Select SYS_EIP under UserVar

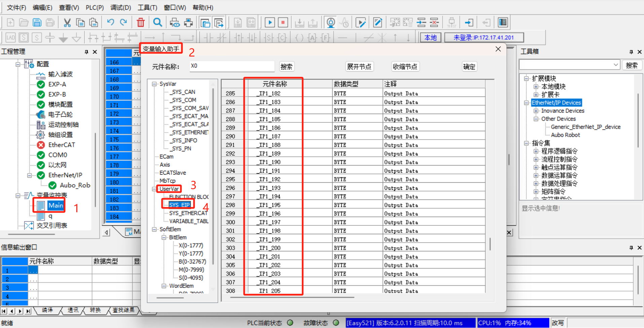coord(180,205)
